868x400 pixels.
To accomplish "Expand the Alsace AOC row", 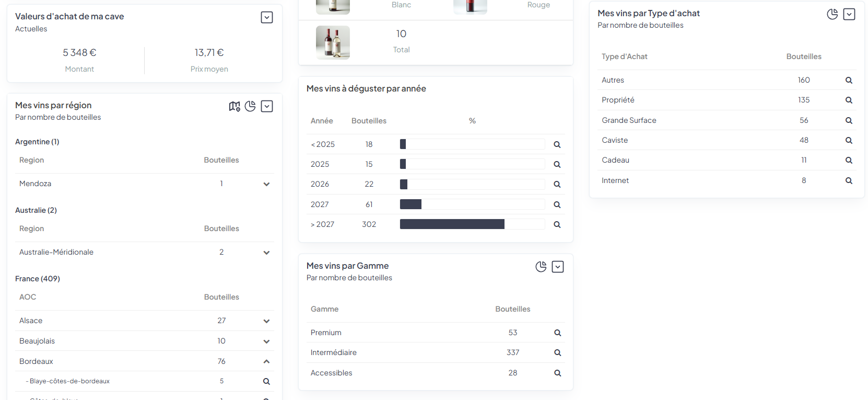I will click(x=266, y=321).
